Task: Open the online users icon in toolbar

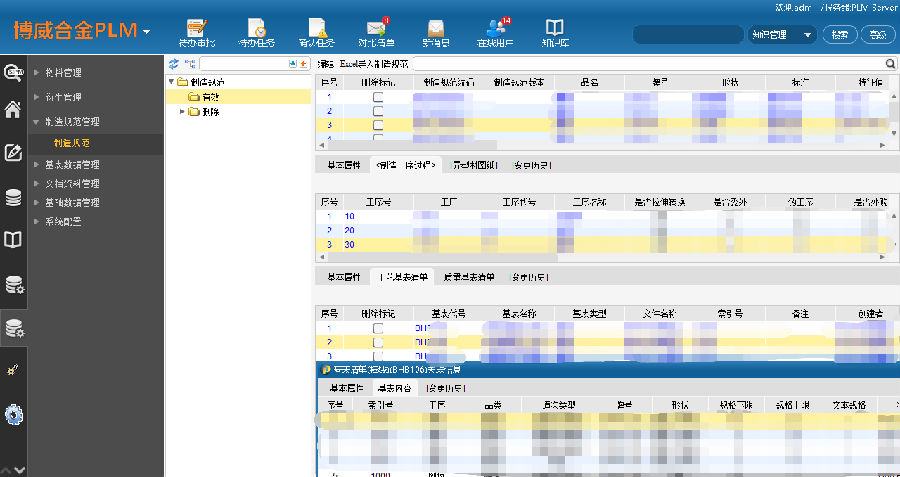Action: 496,30
